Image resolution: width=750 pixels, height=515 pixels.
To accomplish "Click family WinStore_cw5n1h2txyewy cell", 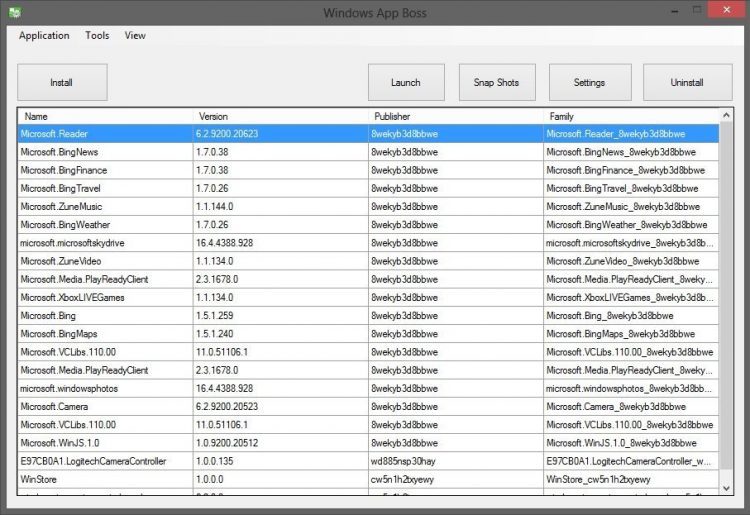I will 631,479.
